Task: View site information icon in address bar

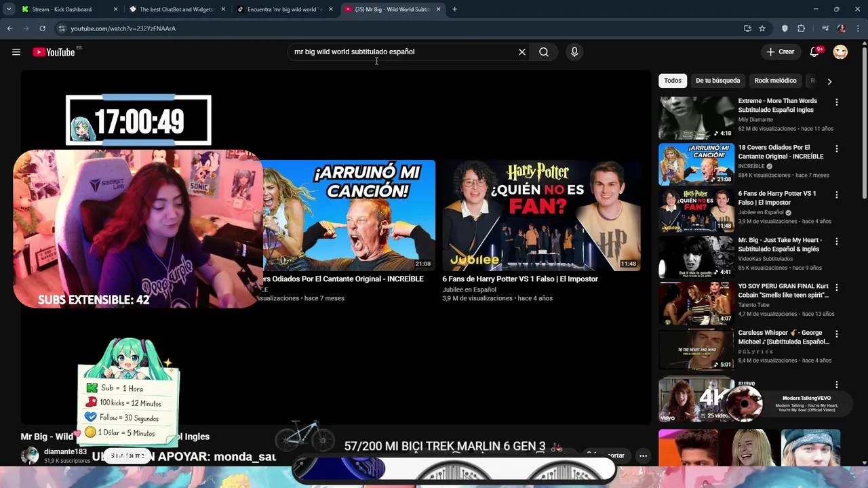Action: pyautogui.click(x=62, y=28)
